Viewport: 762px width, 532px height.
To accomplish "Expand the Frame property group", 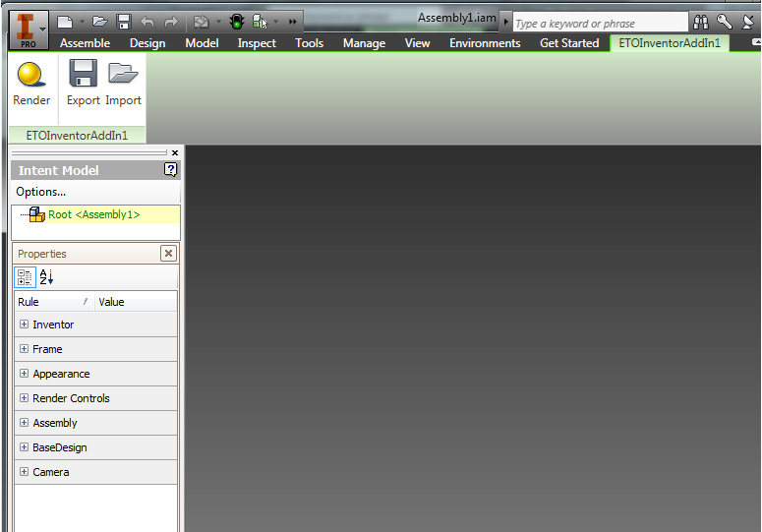I will pos(24,349).
